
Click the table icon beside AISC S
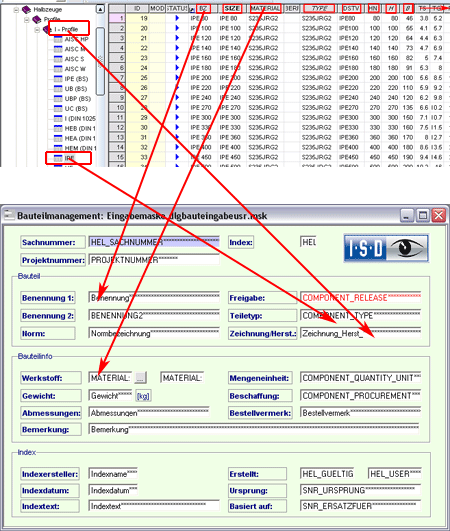(x=58, y=59)
